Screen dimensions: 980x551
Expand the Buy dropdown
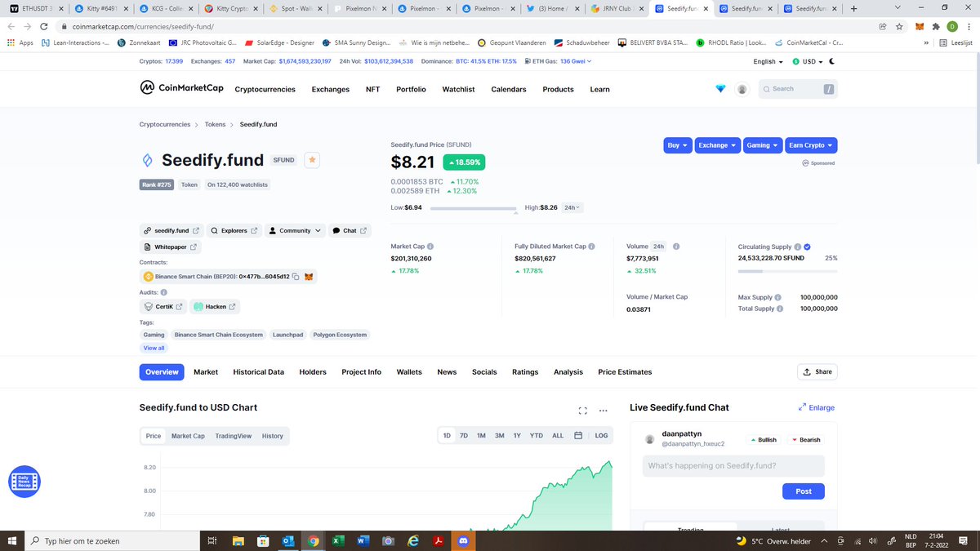click(678, 145)
